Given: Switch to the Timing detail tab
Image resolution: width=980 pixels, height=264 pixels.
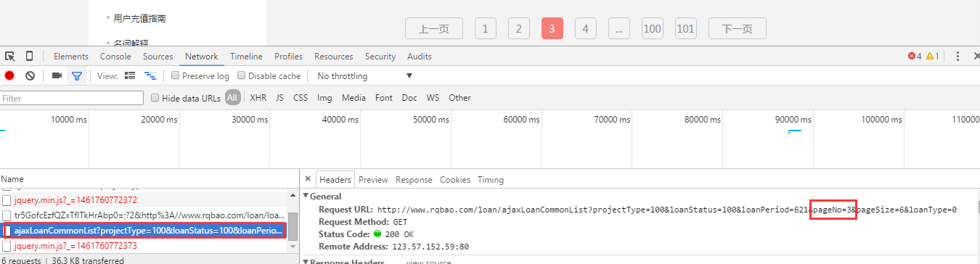Looking at the screenshot, I should (x=490, y=179).
